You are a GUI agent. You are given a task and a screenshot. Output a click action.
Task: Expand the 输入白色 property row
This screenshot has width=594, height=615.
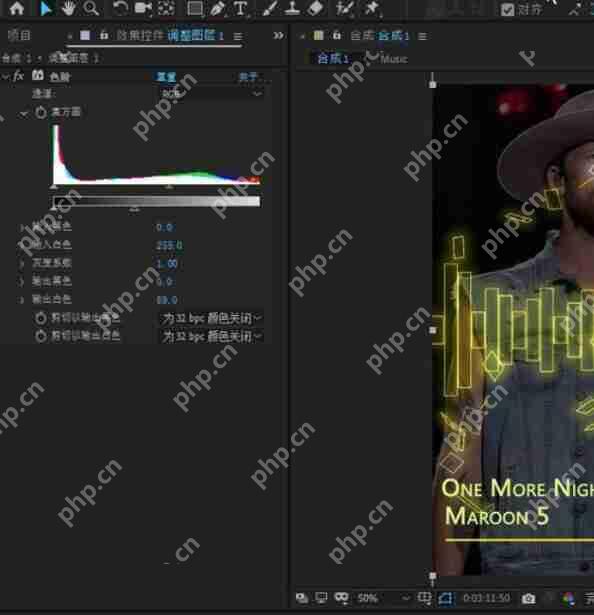pyautogui.click(x=22, y=246)
